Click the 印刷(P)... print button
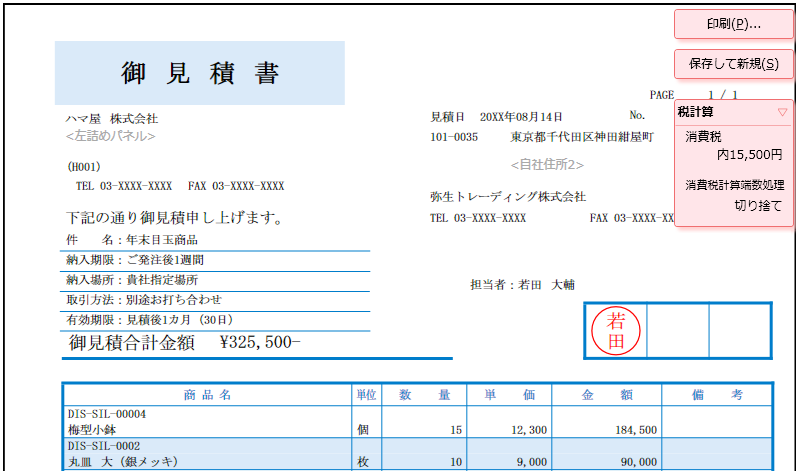Screen dimensions: 798x471 (x=734, y=24)
